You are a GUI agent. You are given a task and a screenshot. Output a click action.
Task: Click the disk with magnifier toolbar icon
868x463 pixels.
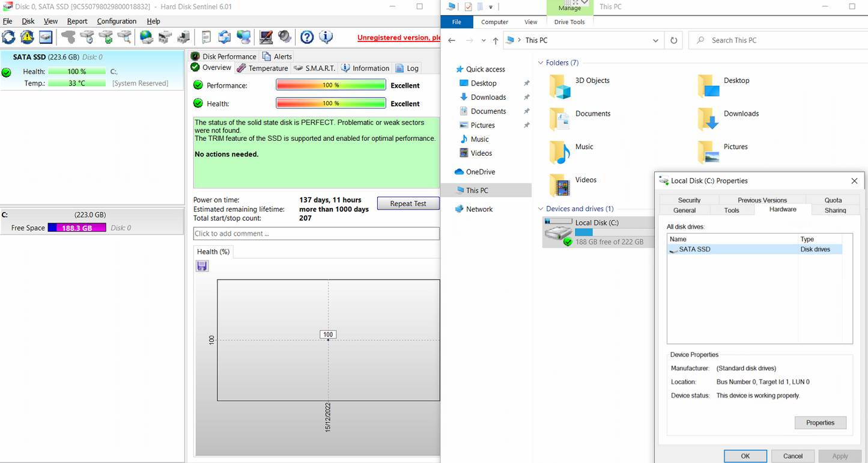pos(124,37)
